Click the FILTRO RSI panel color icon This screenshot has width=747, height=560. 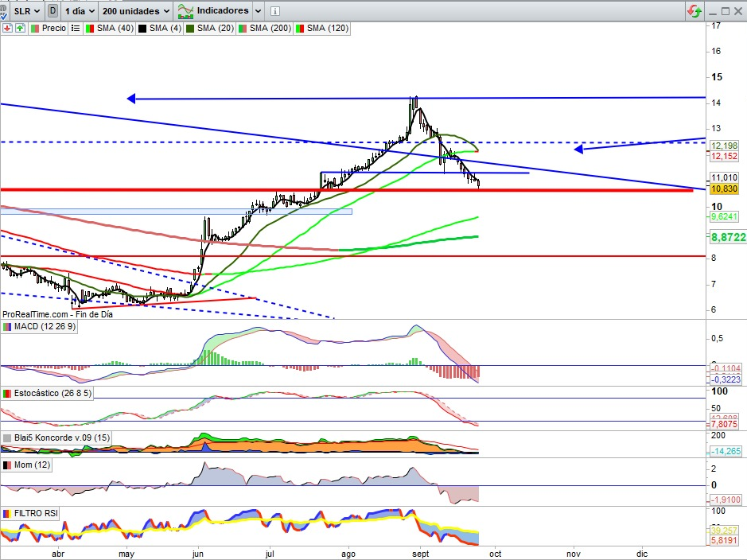(7, 514)
